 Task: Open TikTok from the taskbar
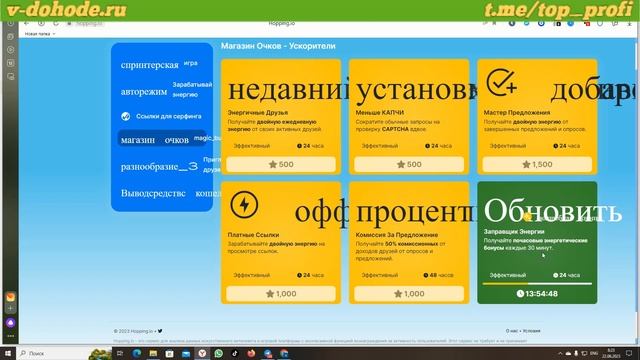pos(235,353)
